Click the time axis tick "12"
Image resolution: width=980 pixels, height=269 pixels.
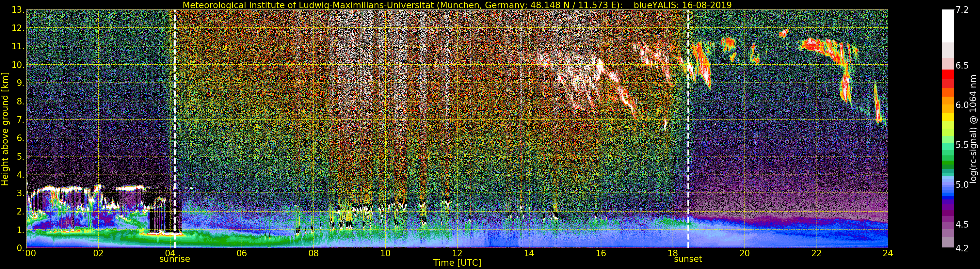[x=457, y=253]
